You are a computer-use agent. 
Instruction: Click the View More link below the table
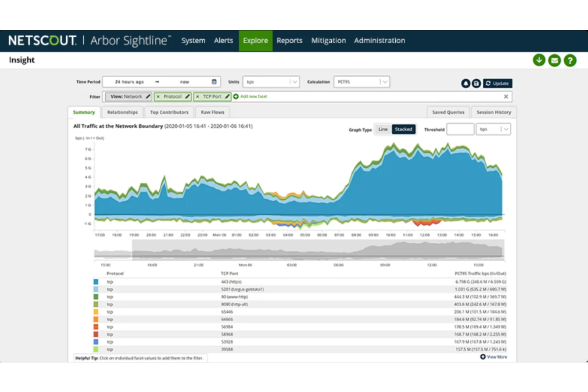click(x=494, y=357)
